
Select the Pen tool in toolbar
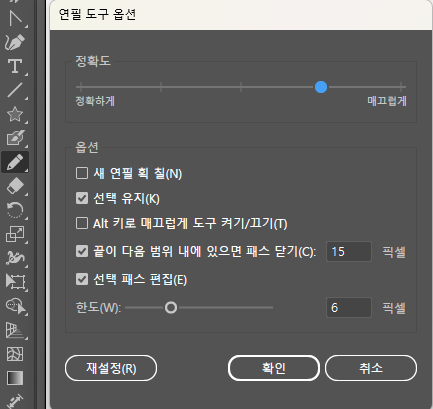pos(15,42)
